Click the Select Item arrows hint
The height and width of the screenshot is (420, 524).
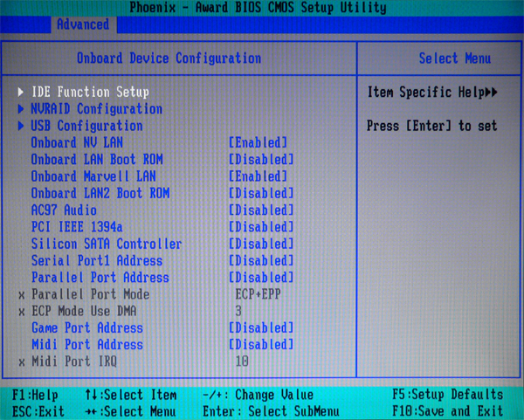(x=131, y=395)
